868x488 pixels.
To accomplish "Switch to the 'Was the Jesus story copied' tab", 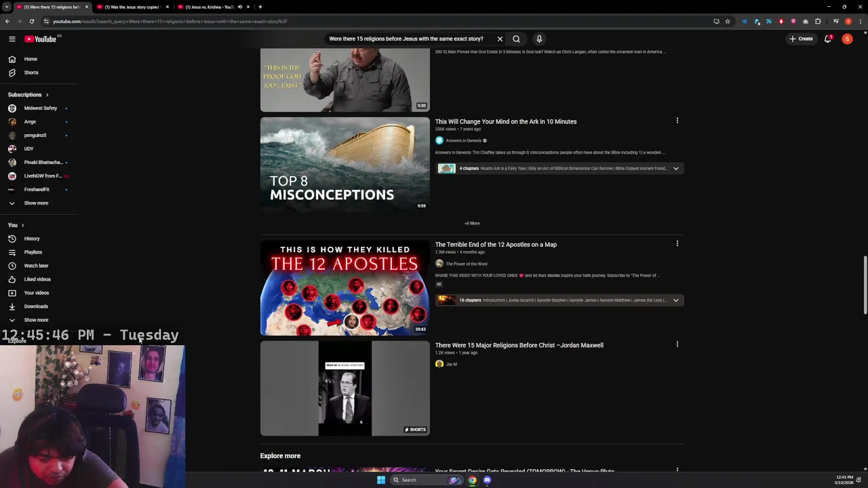I will 131,7.
